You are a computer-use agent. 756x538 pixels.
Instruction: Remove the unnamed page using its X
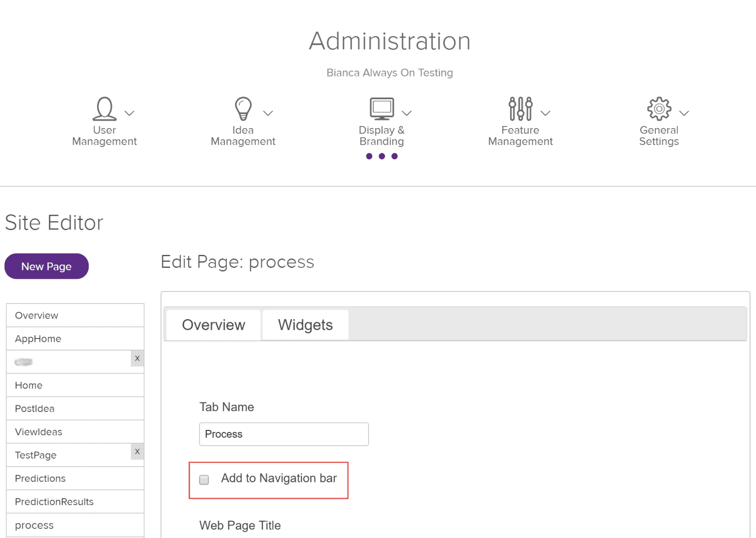pos(138,358)
